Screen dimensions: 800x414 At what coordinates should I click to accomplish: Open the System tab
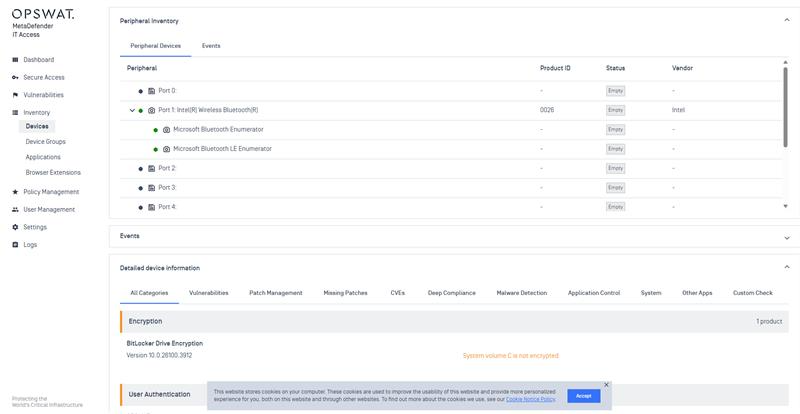[651, 293]
